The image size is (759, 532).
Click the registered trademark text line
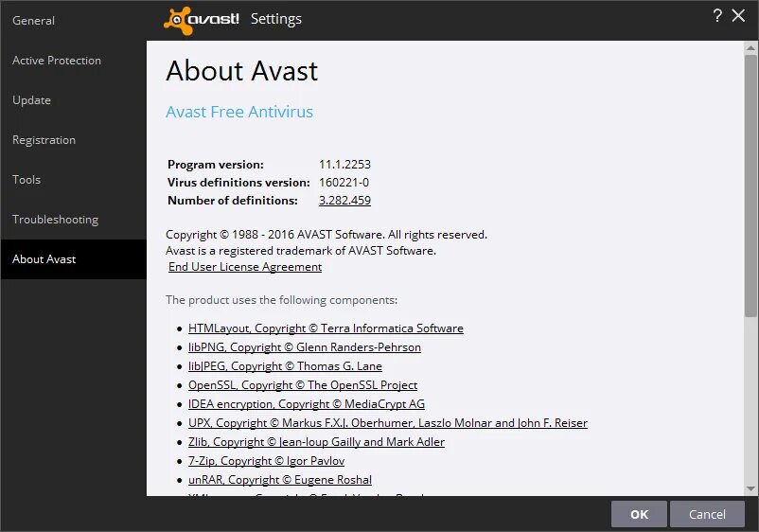301,250
